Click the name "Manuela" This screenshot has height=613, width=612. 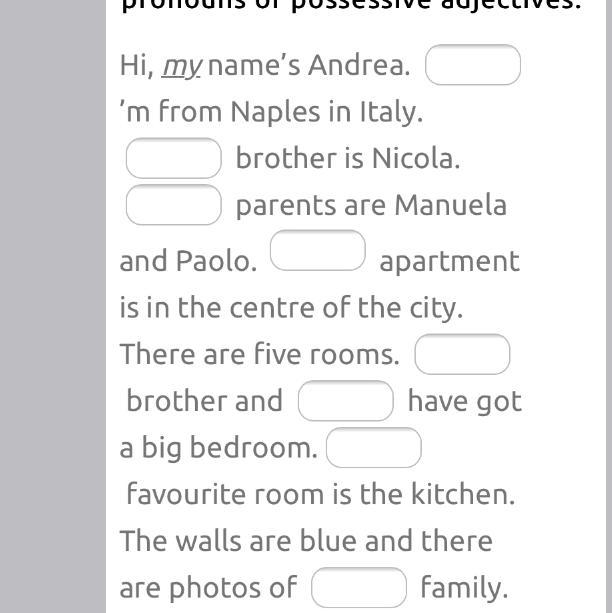(450, 205)
